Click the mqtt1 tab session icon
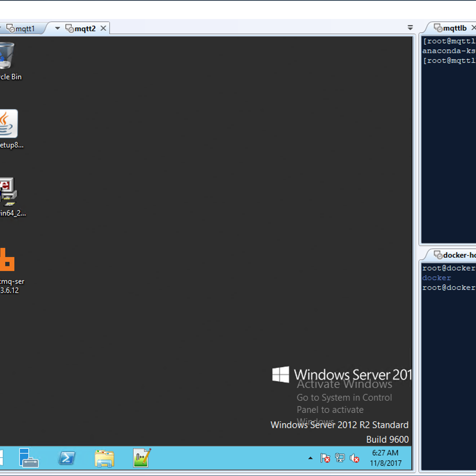 [x=11, y=29]
